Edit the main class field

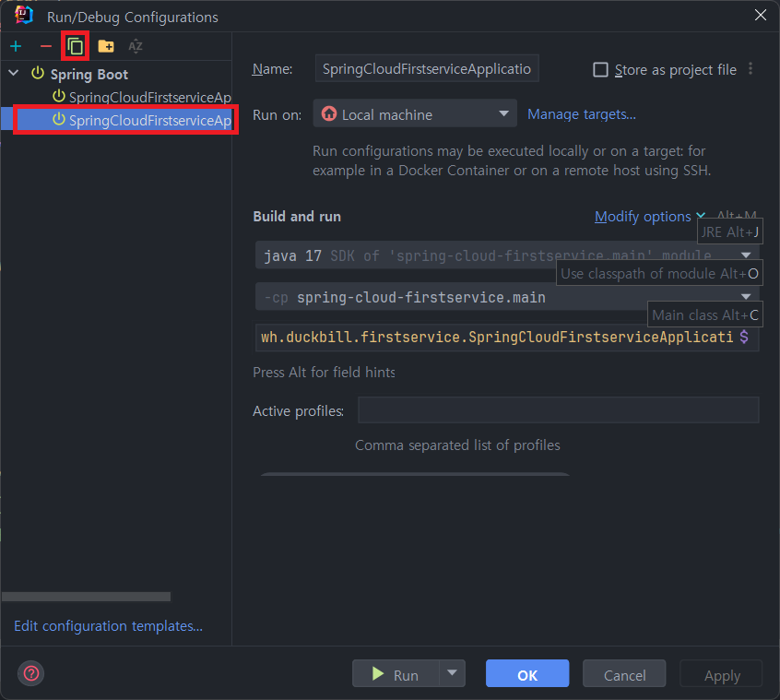[496, 338]
